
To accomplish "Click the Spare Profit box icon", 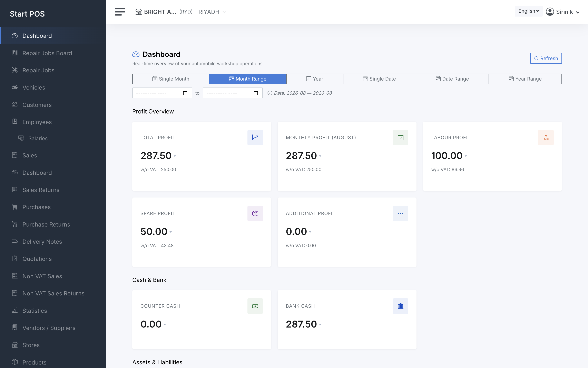I will tap(255, 213).
